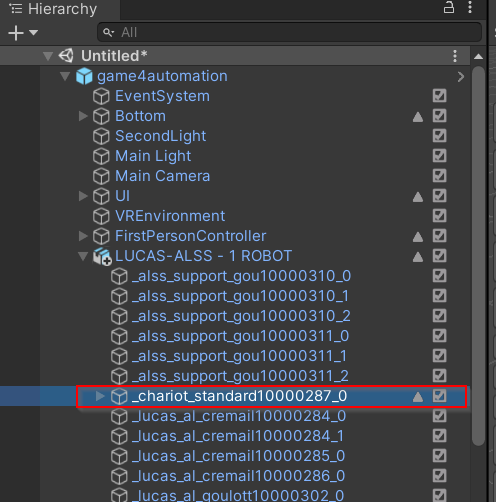The image size is (496, 502).
Task: Click the warning triangle beside FirstPersonController
Action: (418, 237)
